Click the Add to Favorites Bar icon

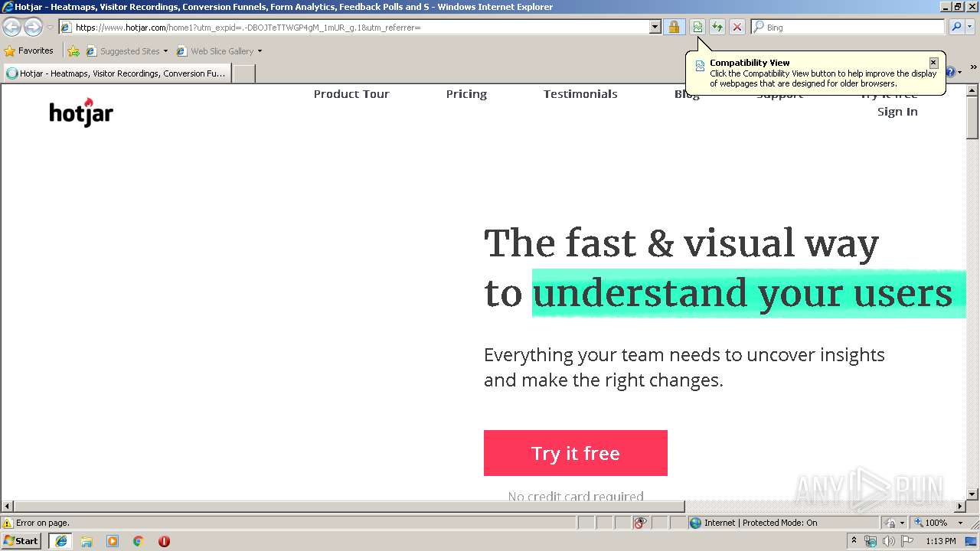coord(73,51)
